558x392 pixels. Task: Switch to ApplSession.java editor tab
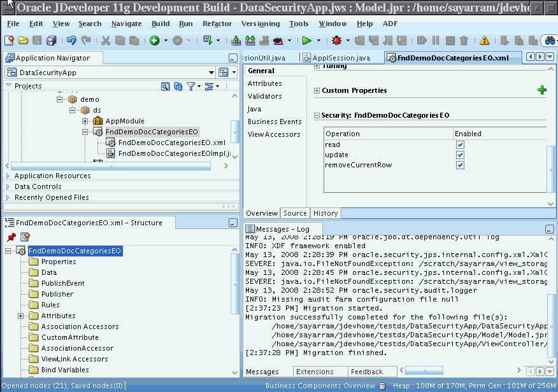[x=337, y=58]
